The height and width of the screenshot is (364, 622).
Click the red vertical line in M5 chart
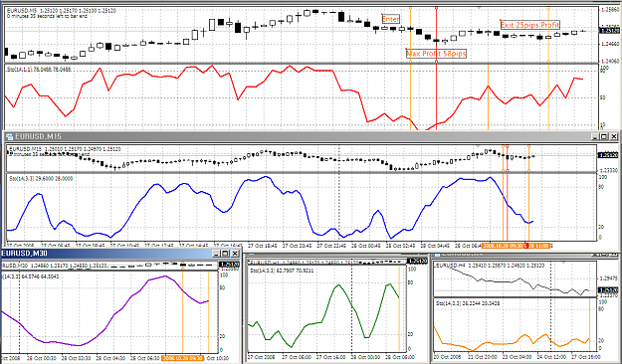[x=436, y=68]
